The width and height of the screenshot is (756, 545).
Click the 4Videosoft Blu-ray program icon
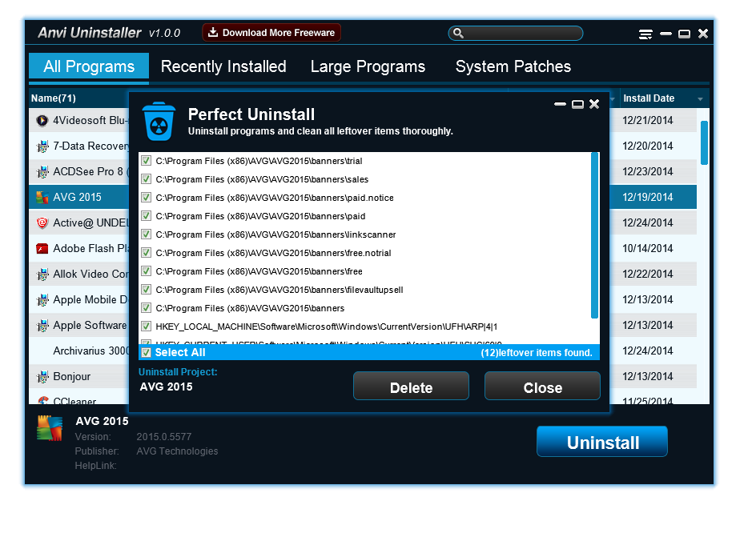pyautogui.click(x=42, y=121)
